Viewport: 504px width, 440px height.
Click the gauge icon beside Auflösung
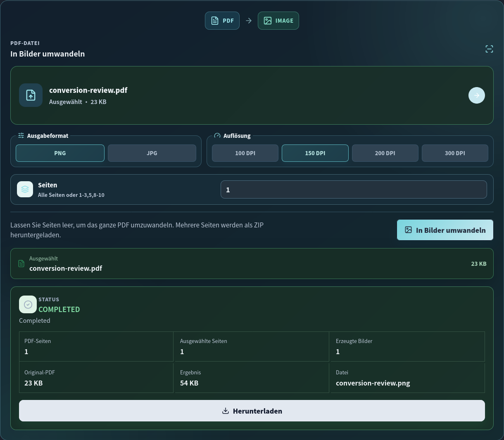tap(217, 135)
